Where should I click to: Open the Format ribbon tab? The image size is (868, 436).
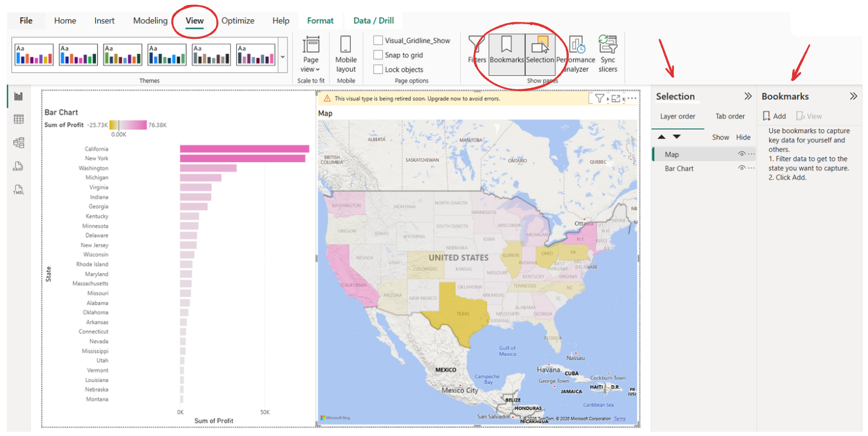(x=320, y=21)
